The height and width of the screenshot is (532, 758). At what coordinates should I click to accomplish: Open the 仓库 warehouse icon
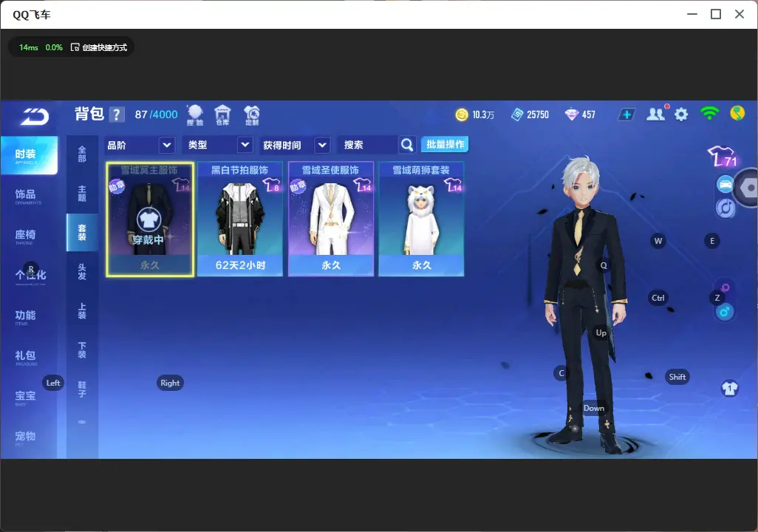222,115
